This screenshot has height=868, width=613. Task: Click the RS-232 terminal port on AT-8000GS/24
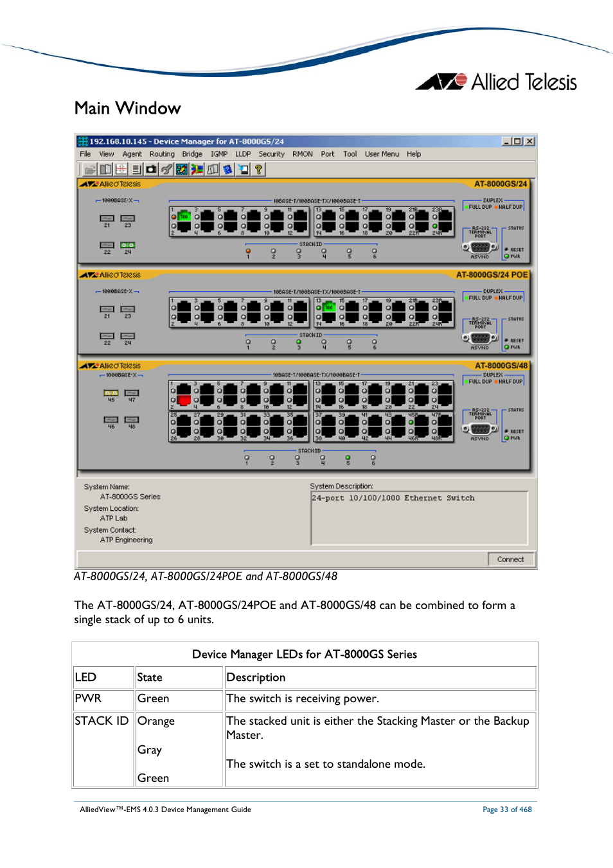[x=480, y=247]
